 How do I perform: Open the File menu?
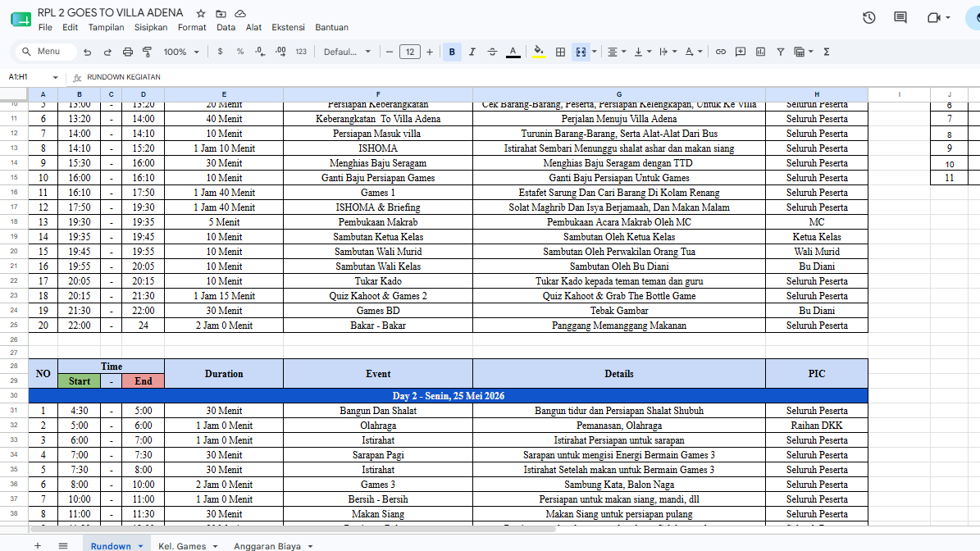(x=45, y=28)
